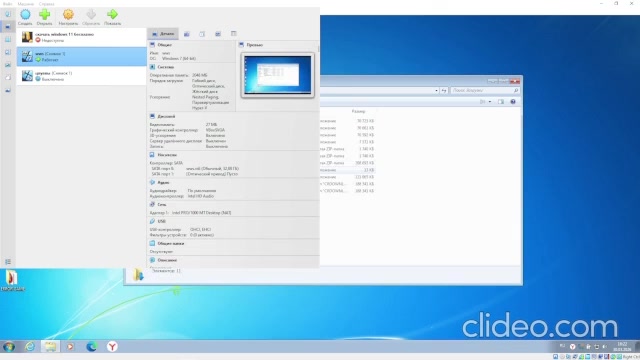Select the inaccessible 'windows 11' VM entry
The image size is (640, 360).
pyautogui.click(x=82, y=37)
